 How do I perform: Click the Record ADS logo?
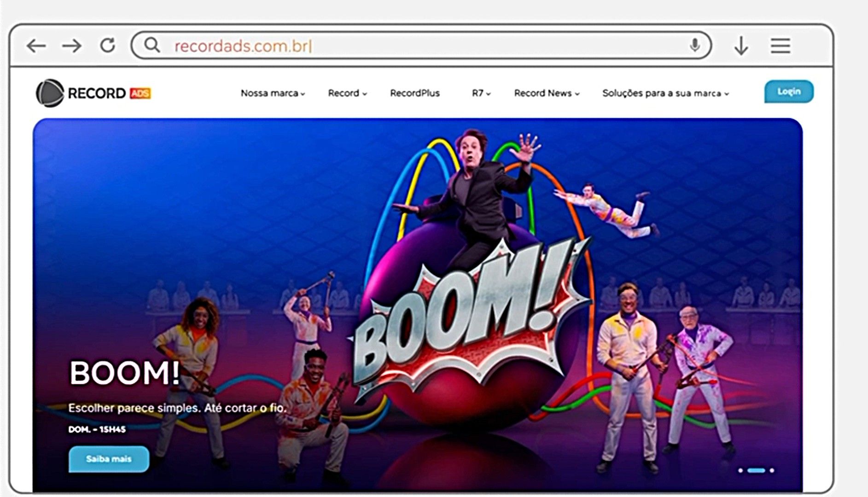(x=93, y=93)
